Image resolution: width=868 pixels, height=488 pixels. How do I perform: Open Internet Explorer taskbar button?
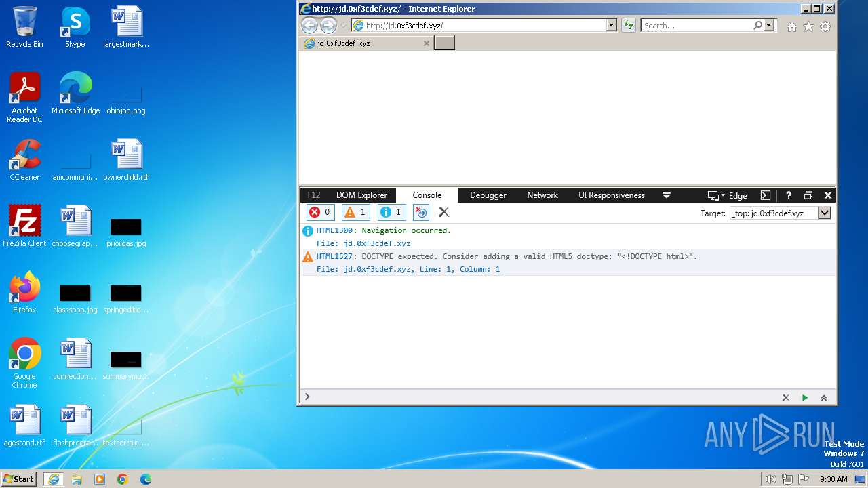coord(54,479)
